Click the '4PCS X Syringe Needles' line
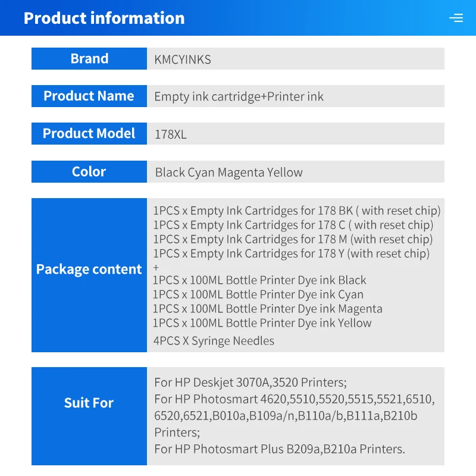This screenshot has height=476, width=476. click(x=214, y=341)
